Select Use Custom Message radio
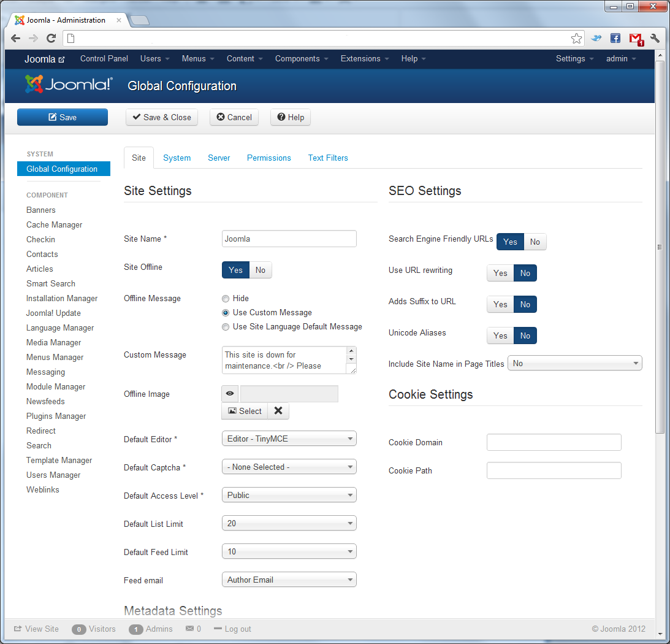Image resolution: width=670 pixels, height=644 pixels. 226,313
